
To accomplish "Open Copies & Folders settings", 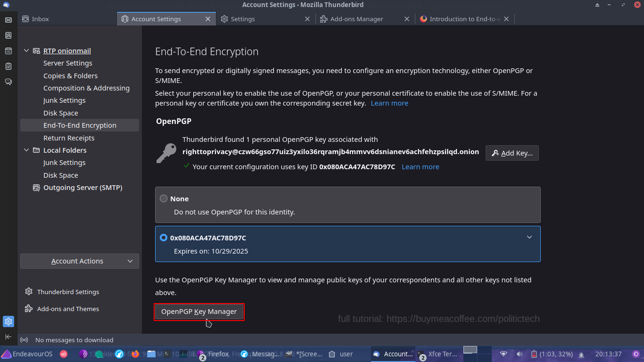I will (x=71, y=76).
